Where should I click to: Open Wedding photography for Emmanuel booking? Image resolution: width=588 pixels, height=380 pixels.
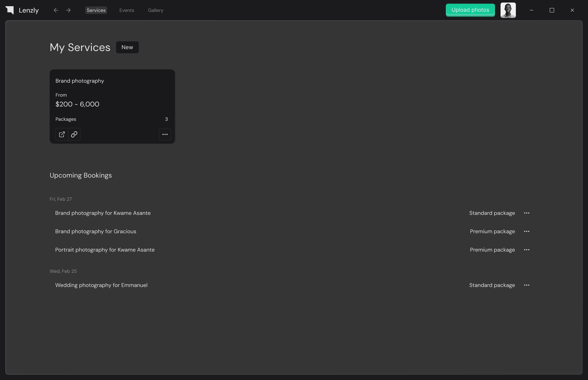pyautogui.click(x=101, y=285)
